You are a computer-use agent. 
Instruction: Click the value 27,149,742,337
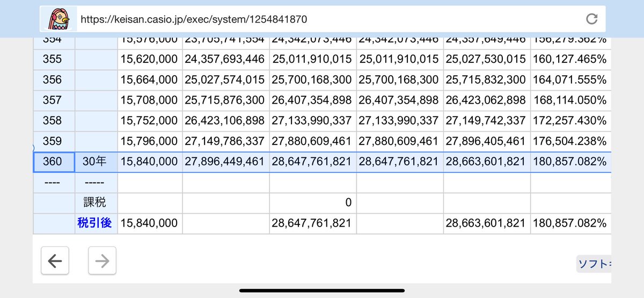coord(486,120)
